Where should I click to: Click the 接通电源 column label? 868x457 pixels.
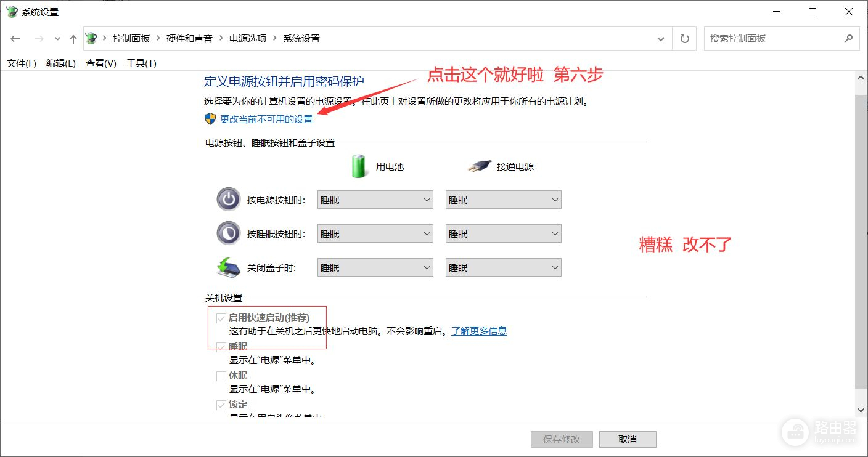point(515,166)
